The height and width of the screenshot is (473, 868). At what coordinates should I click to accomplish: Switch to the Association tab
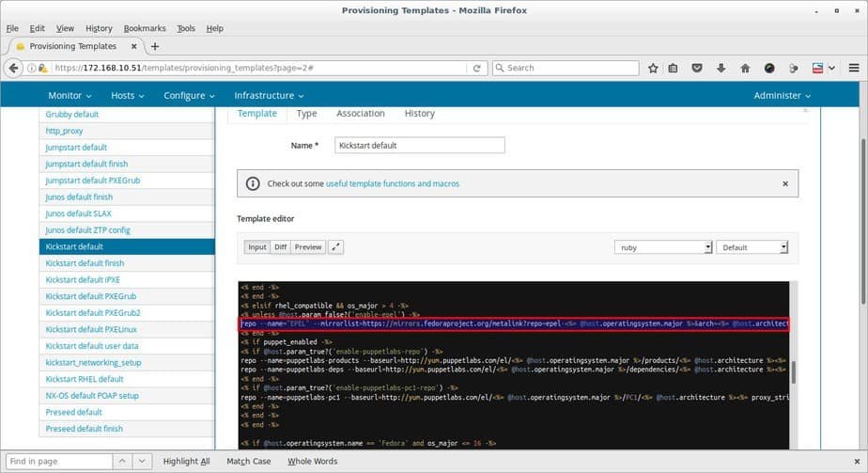[361, 114]
